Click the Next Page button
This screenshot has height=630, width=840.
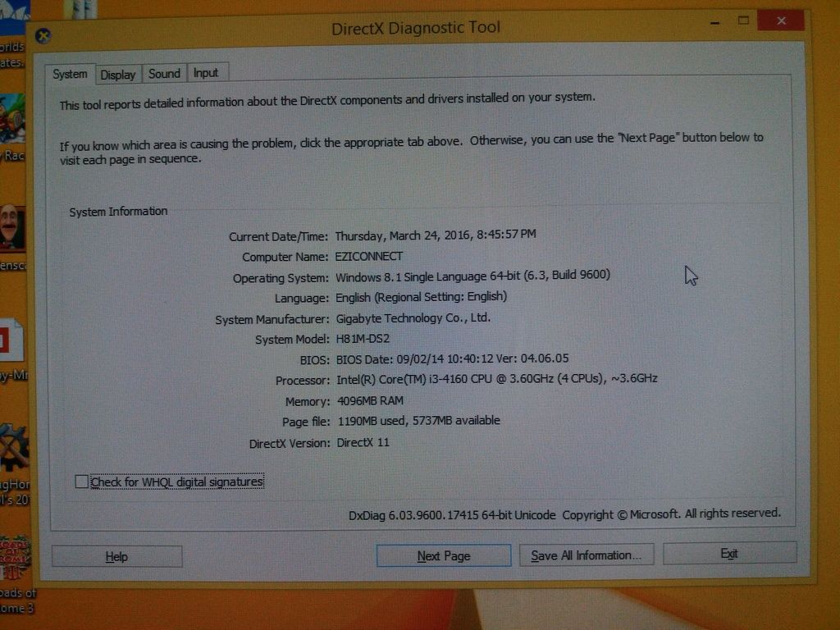[x=444, y=556]
